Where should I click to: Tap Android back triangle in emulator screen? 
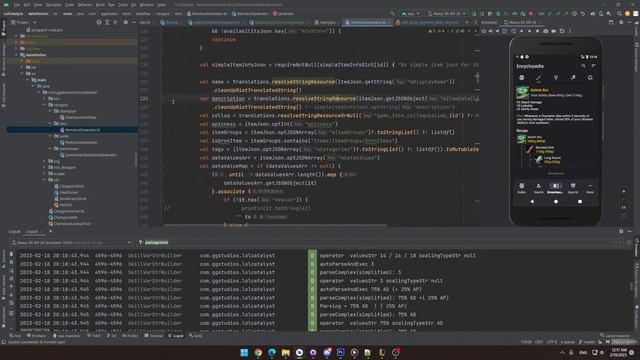click(x=531, y=201)
